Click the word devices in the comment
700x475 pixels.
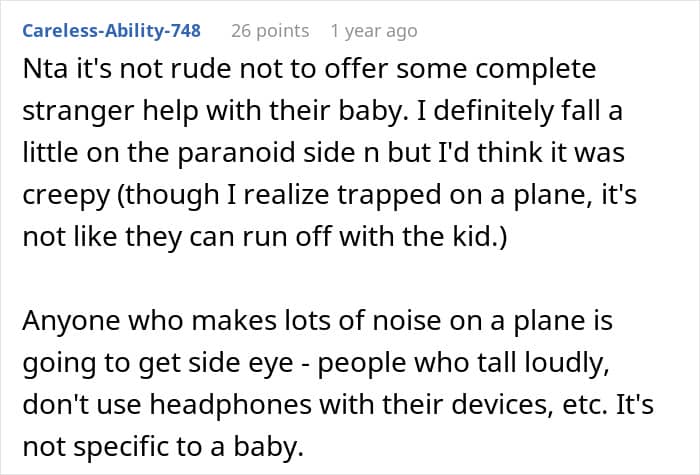(500, 404)
